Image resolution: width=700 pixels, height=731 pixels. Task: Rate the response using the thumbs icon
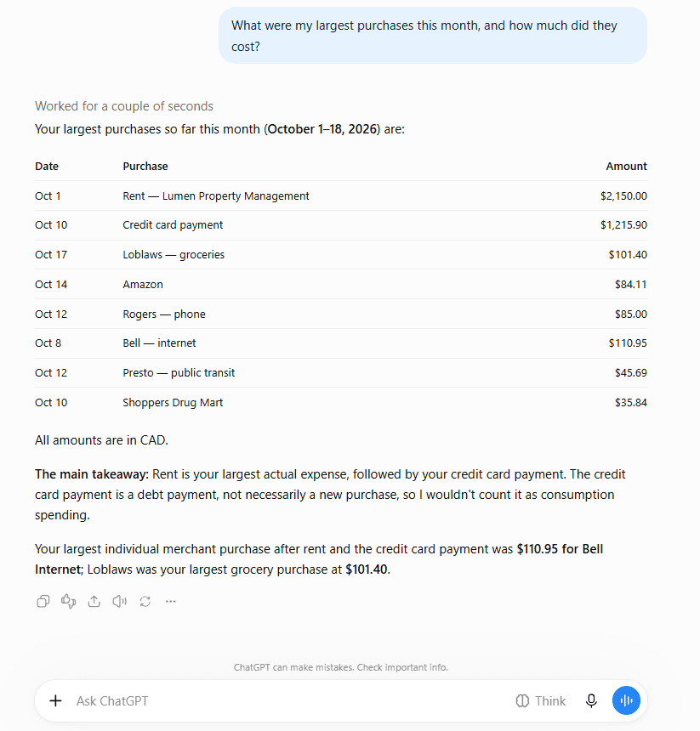pos(69,602)
